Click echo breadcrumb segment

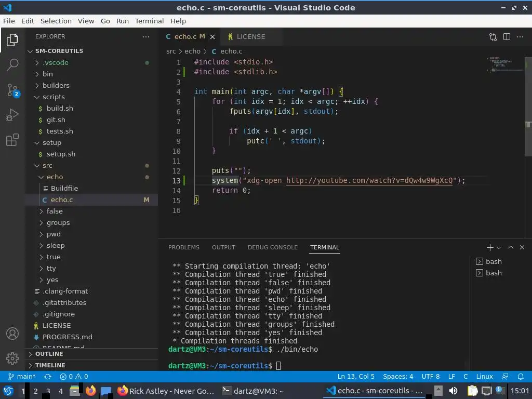(x=192, y=51)
